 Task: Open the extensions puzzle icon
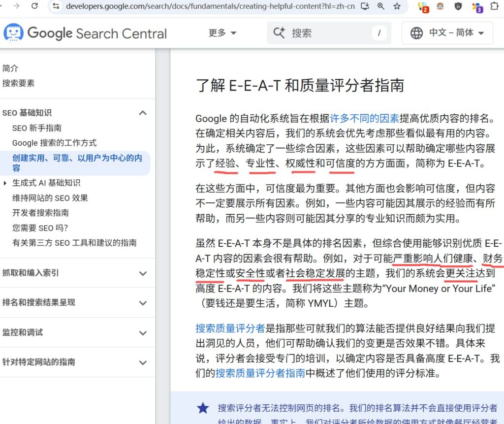(x=495, y=6)
